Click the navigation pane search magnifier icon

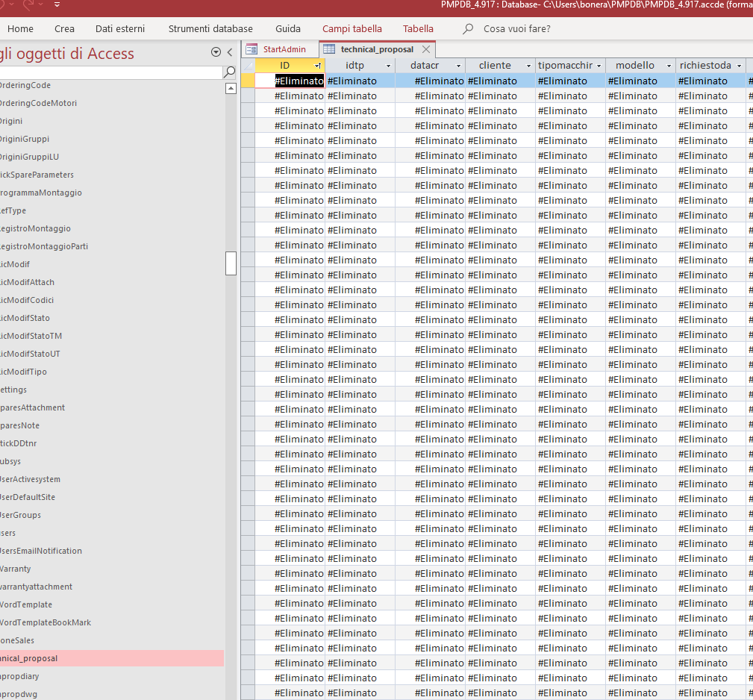tap(230, 72)
